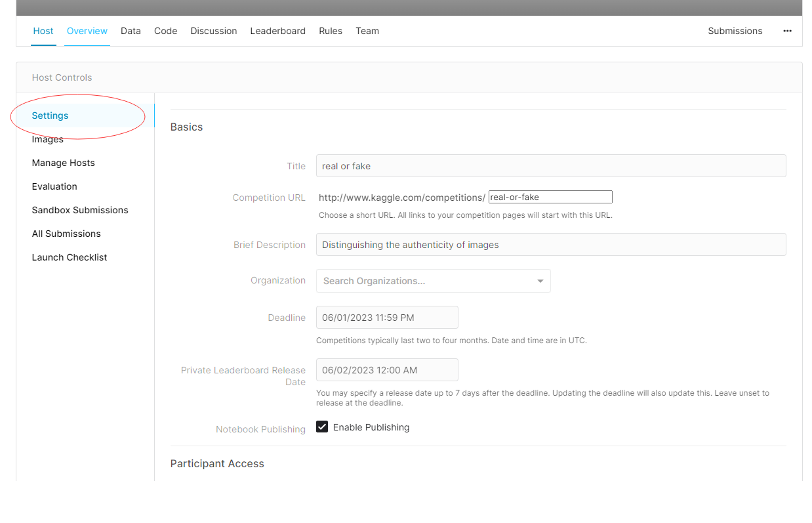This screenshot has height=523, width=812.
Task: Go to Evaluation in the sidebar
Action: (54, 186)
